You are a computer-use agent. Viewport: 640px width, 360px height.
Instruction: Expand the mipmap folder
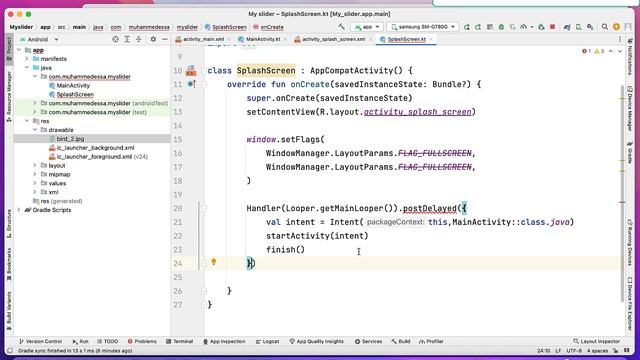(35, 174)
